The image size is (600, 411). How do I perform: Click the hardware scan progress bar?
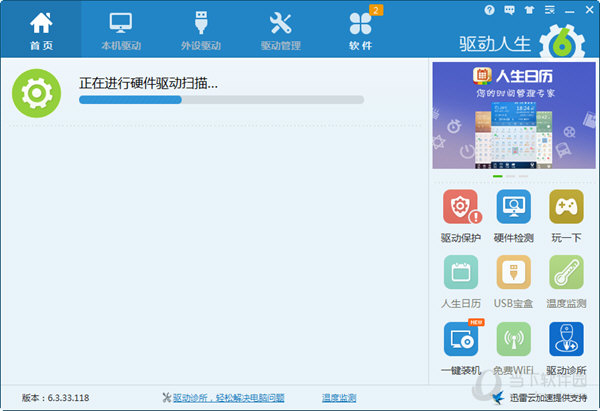tap(221, 100)
